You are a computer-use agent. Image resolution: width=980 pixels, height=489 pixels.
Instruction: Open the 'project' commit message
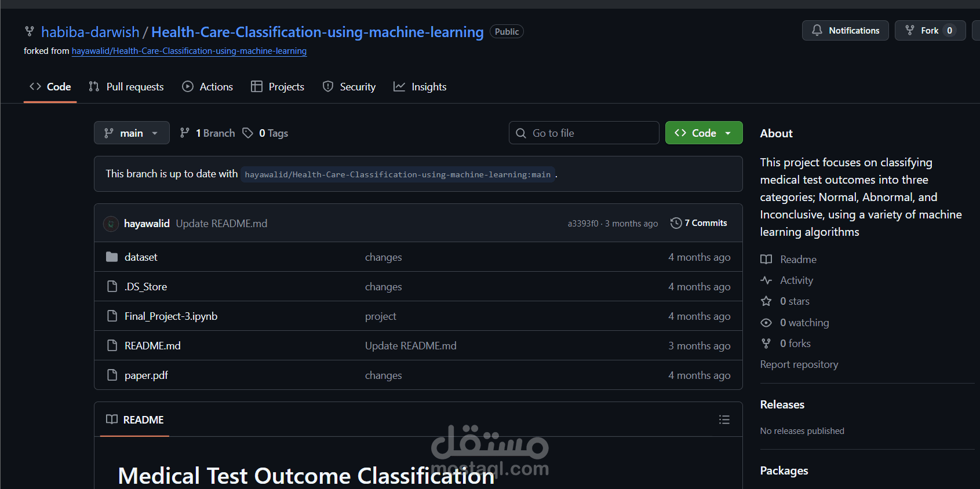tap(381, 316)
